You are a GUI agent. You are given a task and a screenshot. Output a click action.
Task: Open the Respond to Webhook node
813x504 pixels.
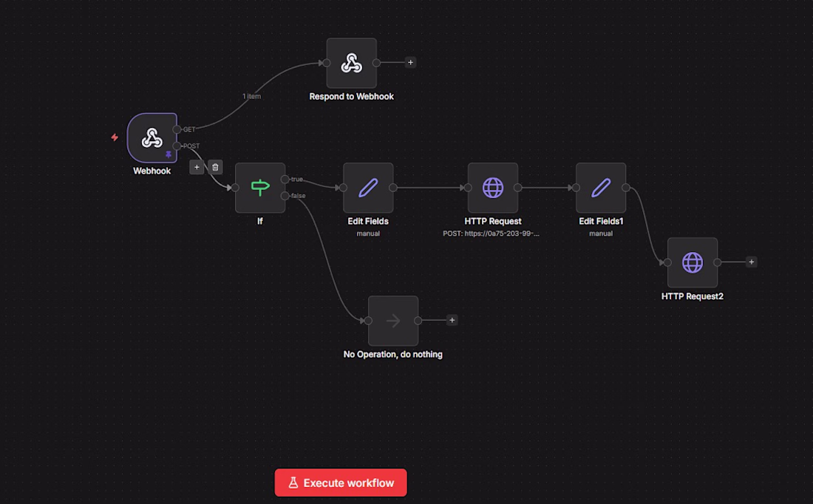click(x=352, y=63)
